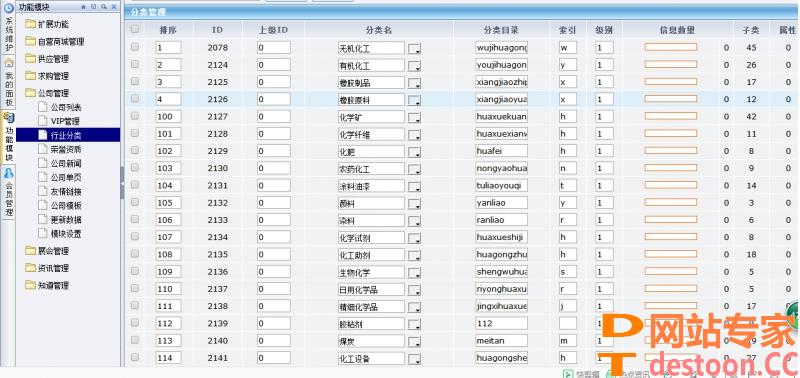Image resolution: width=800 pixels, height=378 pixels.
Task: Open the dropdown button next to 涂料油漆
Action: pyautogui.click(x=415, y=187)
